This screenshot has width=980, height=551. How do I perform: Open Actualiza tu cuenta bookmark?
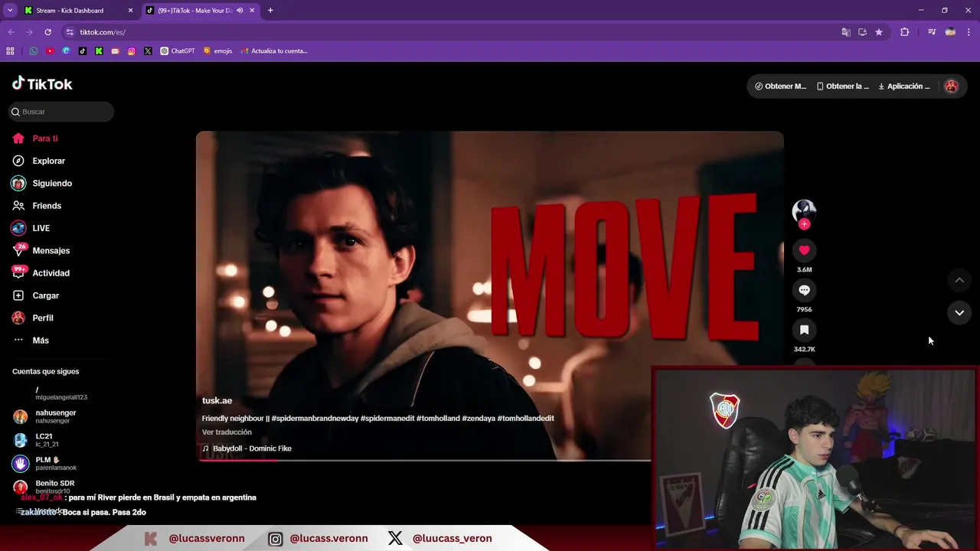pos(274,51)
